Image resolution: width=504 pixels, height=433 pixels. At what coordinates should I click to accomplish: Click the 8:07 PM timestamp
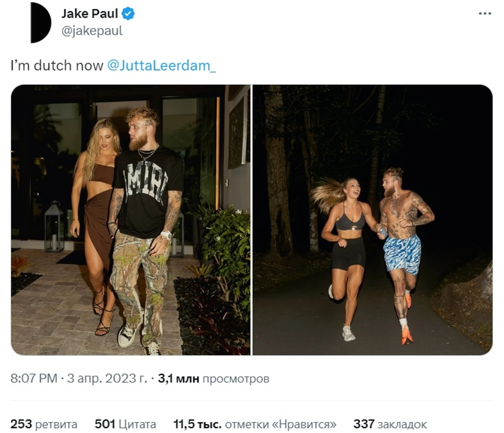(x=34, y=378)
